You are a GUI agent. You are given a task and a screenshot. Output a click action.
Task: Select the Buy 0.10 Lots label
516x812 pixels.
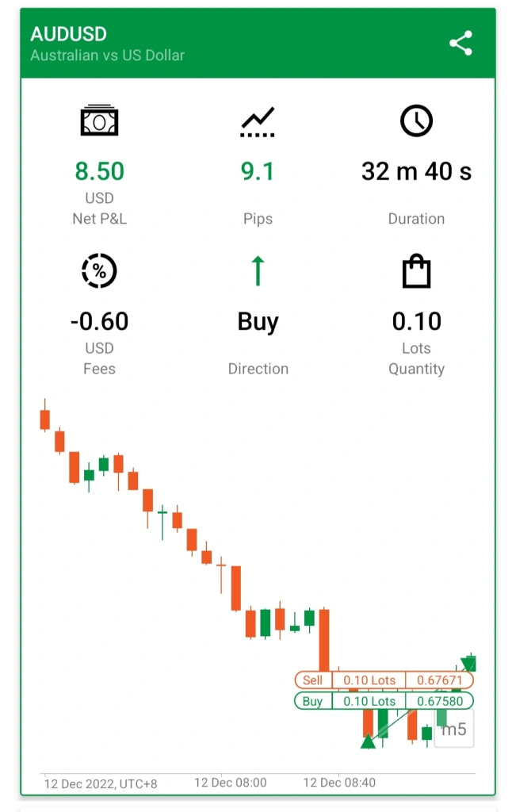[350, 701]
